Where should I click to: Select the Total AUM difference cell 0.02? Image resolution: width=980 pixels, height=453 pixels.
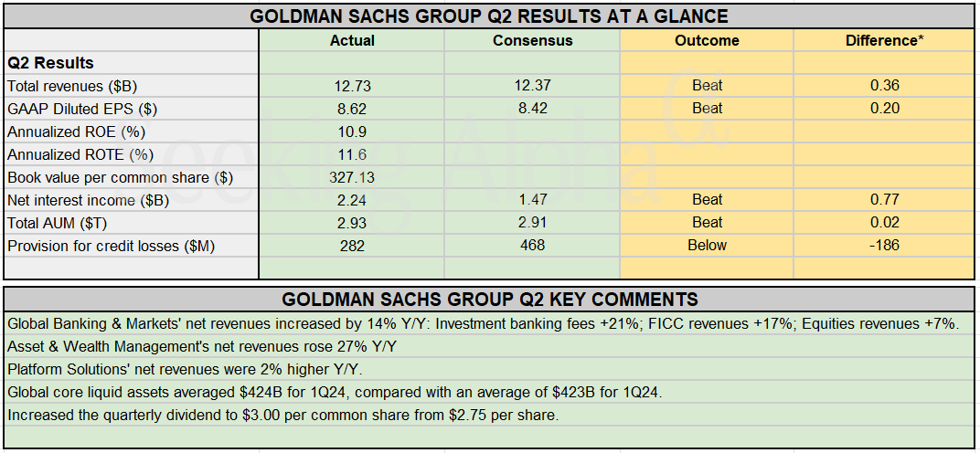885,223
